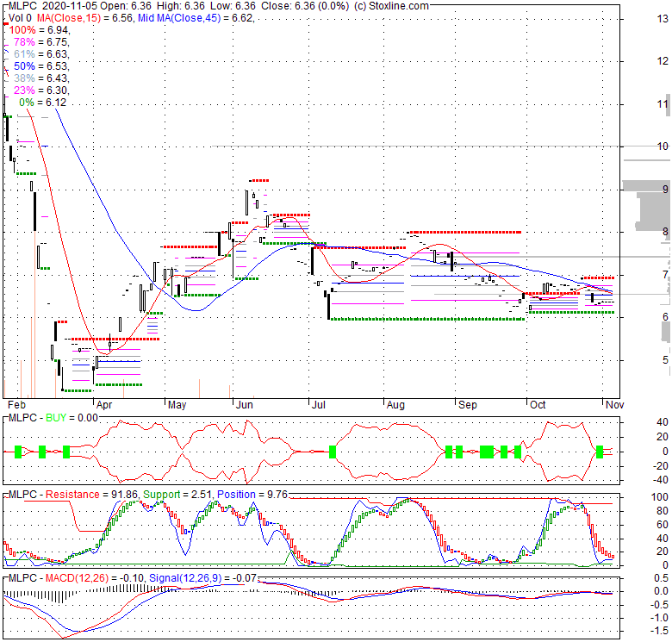
Task: Click the 100% = 6.94 level legend
Action: tap(40, 30)
